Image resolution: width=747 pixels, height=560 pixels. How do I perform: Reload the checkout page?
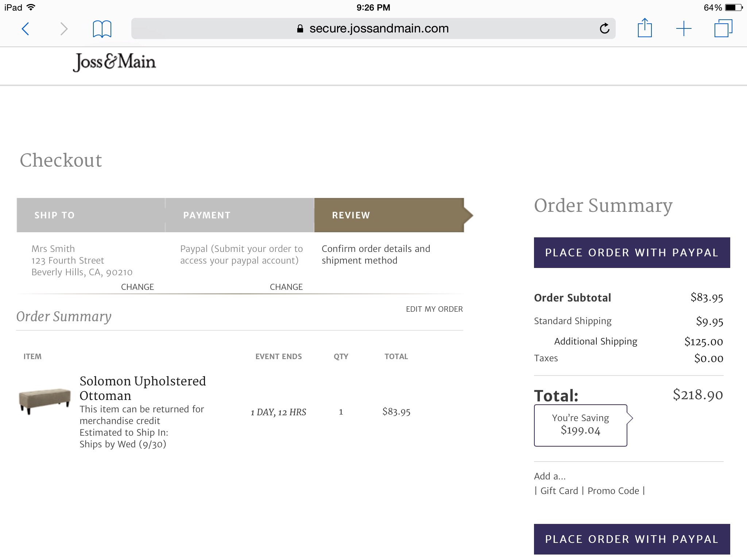pyautogui.click(x=604, y=28)
